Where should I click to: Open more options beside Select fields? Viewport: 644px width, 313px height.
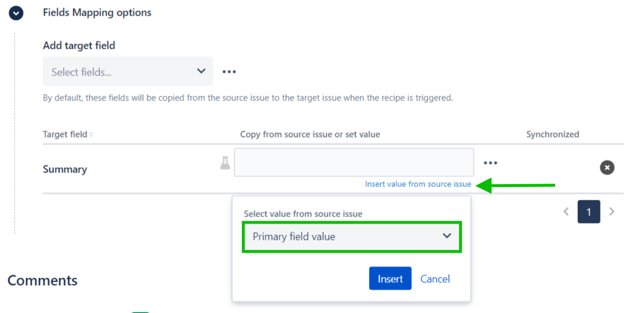(x=229, y=72)
